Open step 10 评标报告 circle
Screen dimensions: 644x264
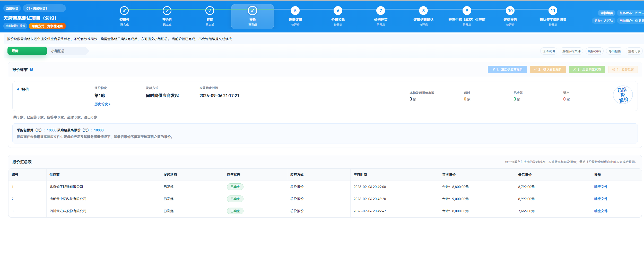point(510,11)
